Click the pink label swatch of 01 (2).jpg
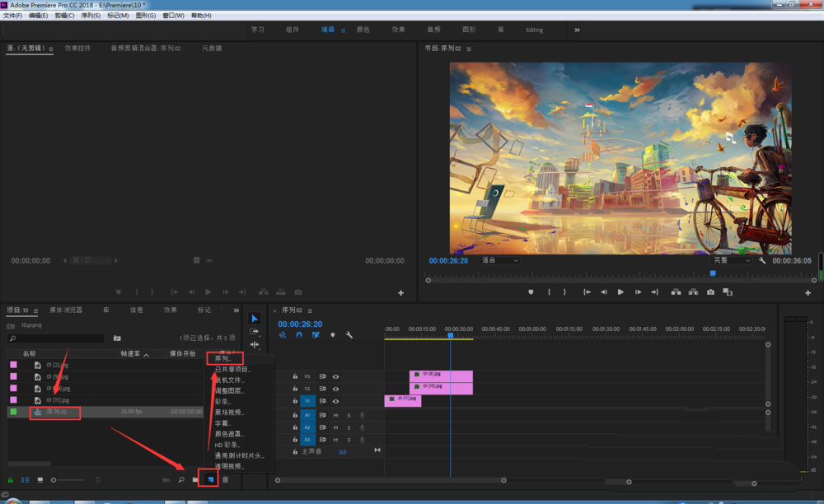 (13, 365)
